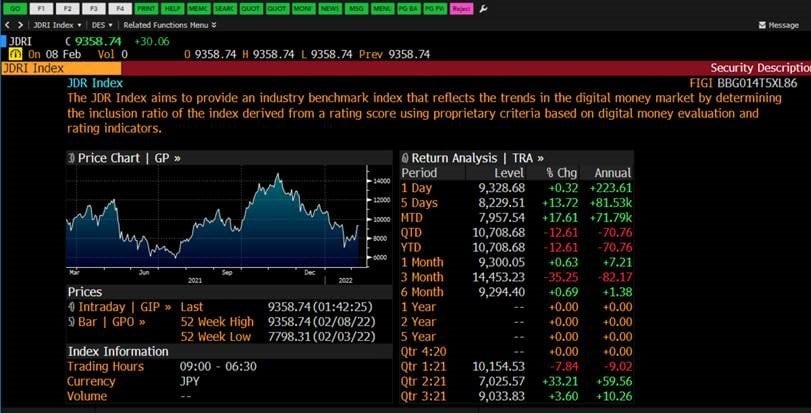Click the Qtr 4:20 row
Viewport: 811px width, 413px height.
[x=517, y=351]
